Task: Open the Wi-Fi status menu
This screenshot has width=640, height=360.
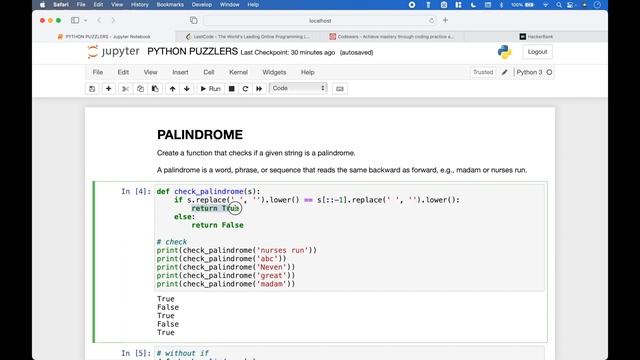Action: [x=546, y=4]
